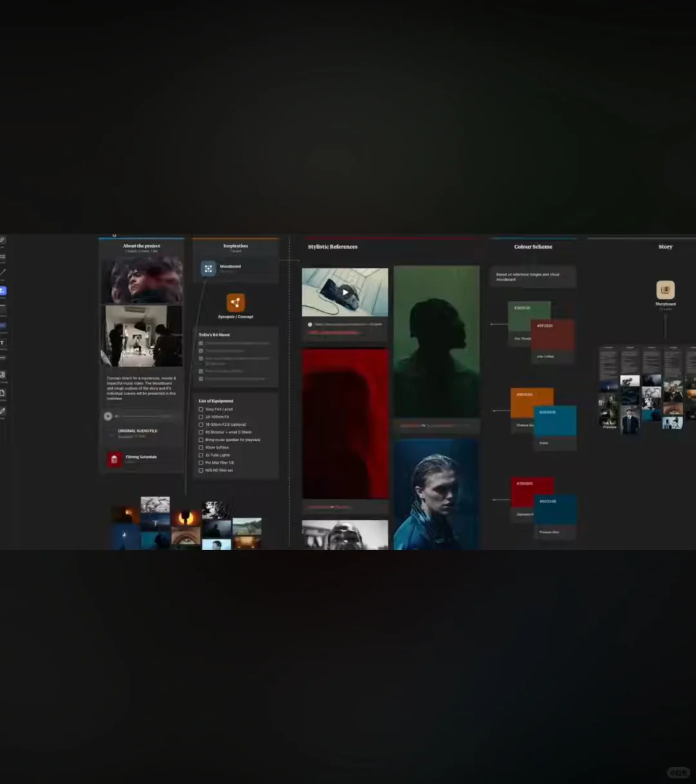Select the green colour swatch in Colour Scheme
Image resolution: width=696 pixels, height=784 pixels.
(x=528, y=317)
